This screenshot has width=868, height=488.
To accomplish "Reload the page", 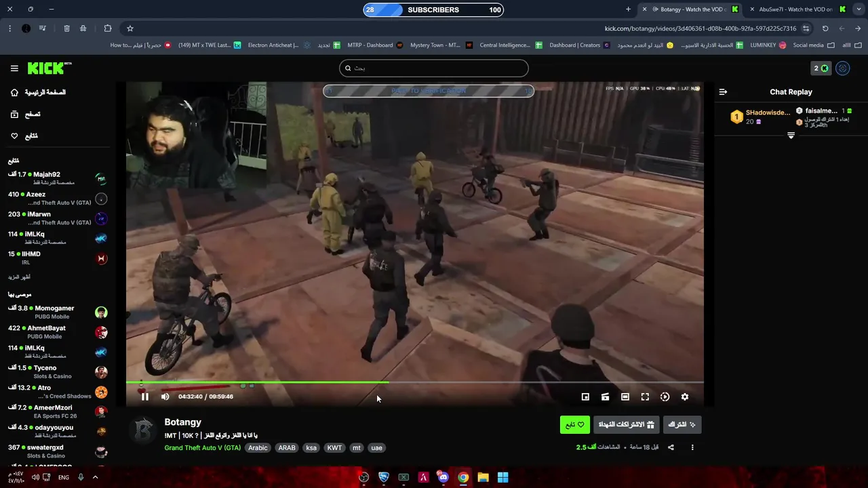I will 825,28.
